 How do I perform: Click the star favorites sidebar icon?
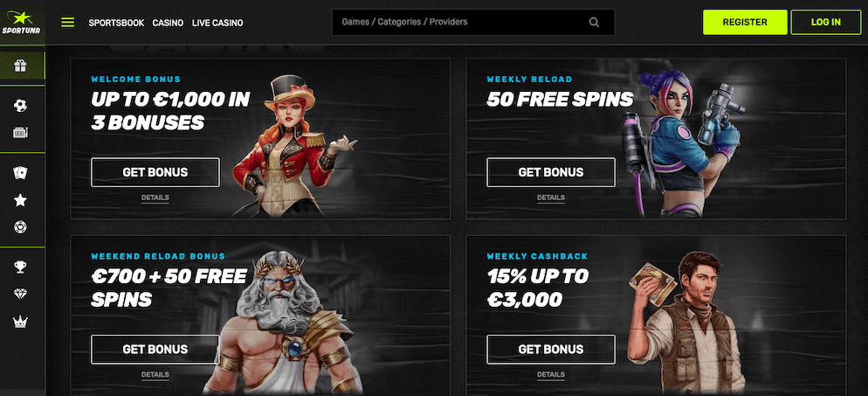click(x=20, y=200)
